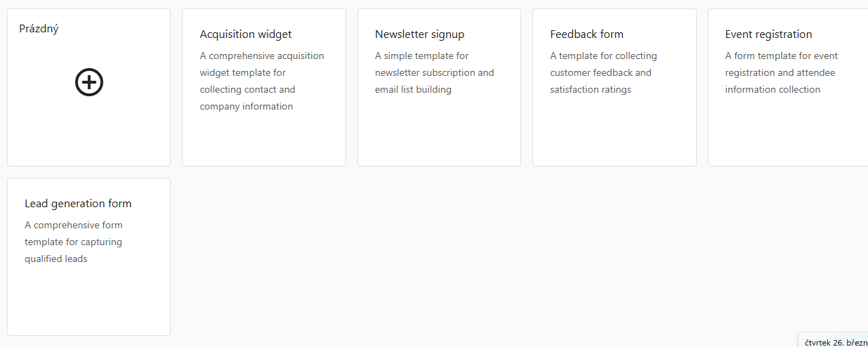The width and height of the screenshot is (868, 347).
Task: Click the 'Newsletter signup' heading
Action: 419,34
